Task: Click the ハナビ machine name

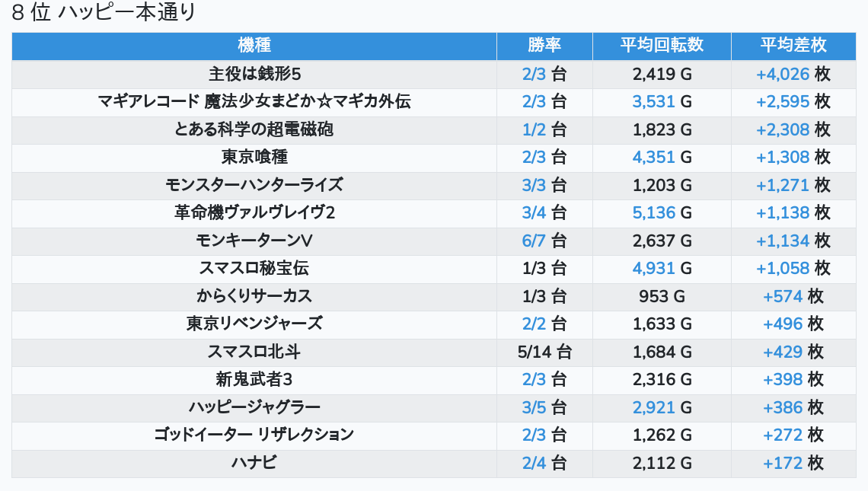Action: (254, 463)
